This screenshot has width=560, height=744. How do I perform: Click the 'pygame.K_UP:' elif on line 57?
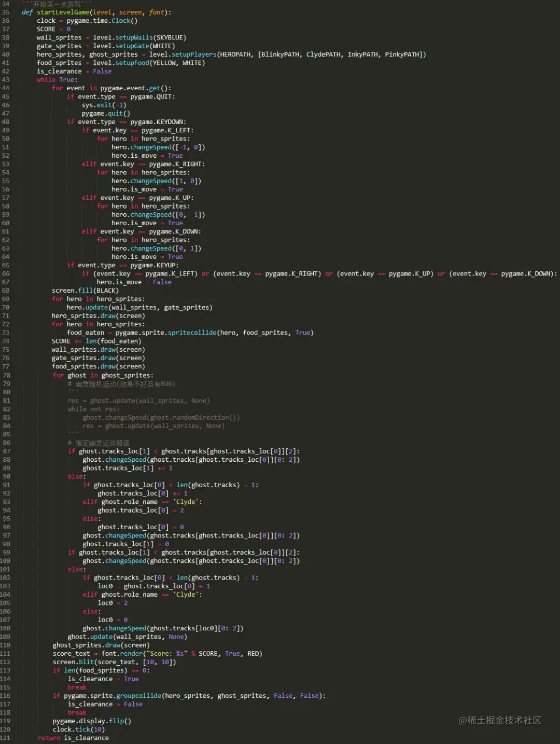pyautogui.click(x=137, y=198)
